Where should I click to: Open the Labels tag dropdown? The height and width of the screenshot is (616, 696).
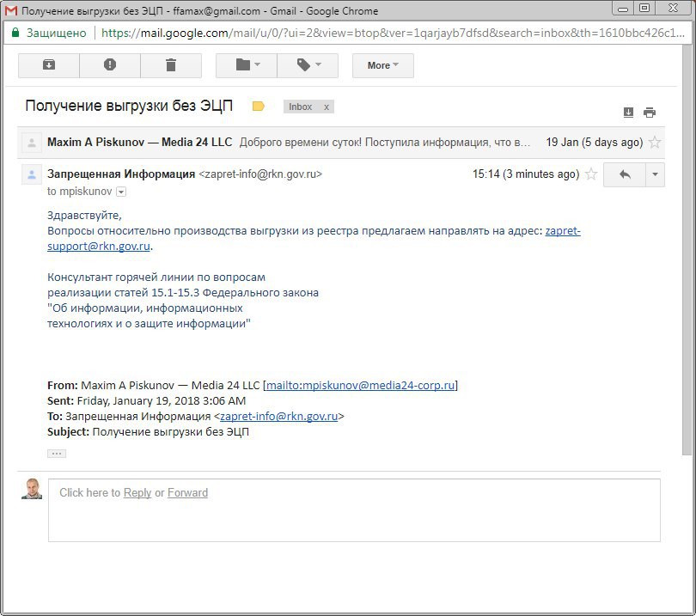(x=308, y=65)
